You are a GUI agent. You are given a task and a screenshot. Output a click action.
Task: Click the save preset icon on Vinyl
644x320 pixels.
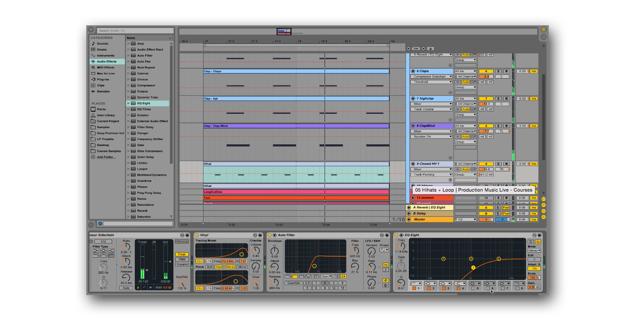260,235
